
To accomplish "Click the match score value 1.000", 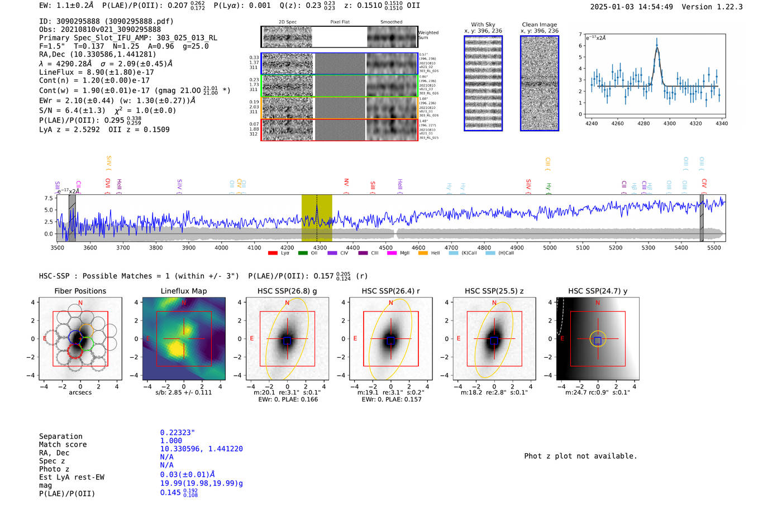I will pos(171,440).
